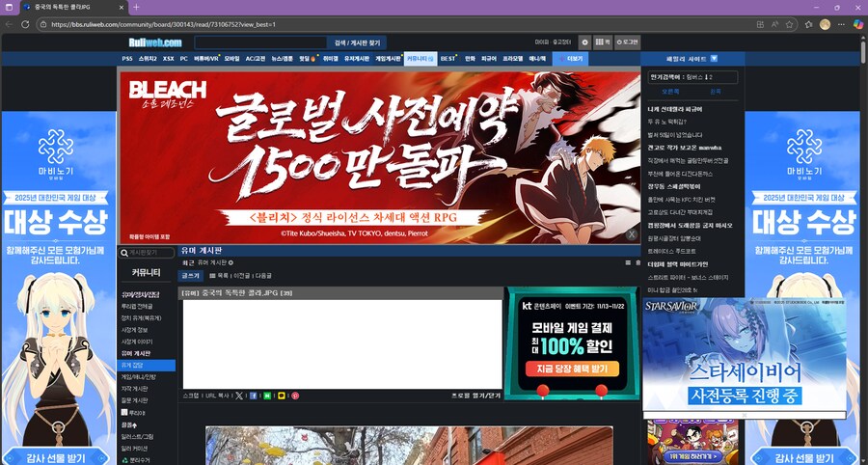This screenshot has height=465, width=868.
Task: Open the browser settings and more menu
Action: point(841,24)
